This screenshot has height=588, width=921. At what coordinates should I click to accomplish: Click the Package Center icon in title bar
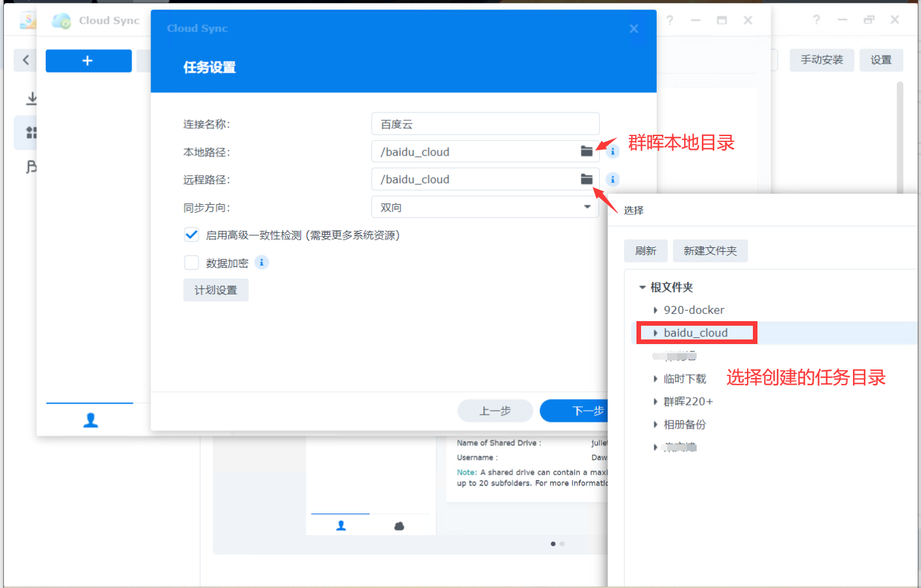pyautogui.click(x=28, y=20)
